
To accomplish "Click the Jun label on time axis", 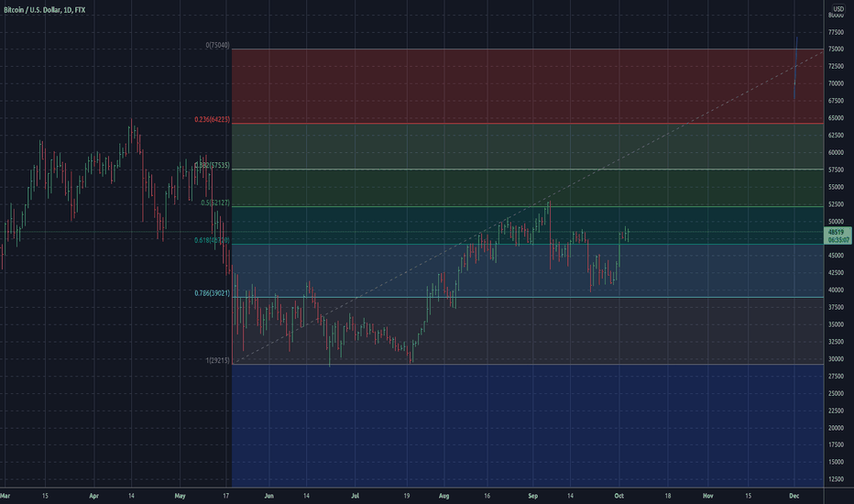I will [x=268, y=496].
